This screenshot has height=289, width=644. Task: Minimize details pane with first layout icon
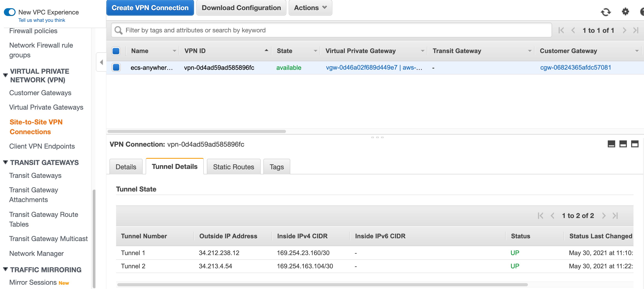click(x=611, y=144)
